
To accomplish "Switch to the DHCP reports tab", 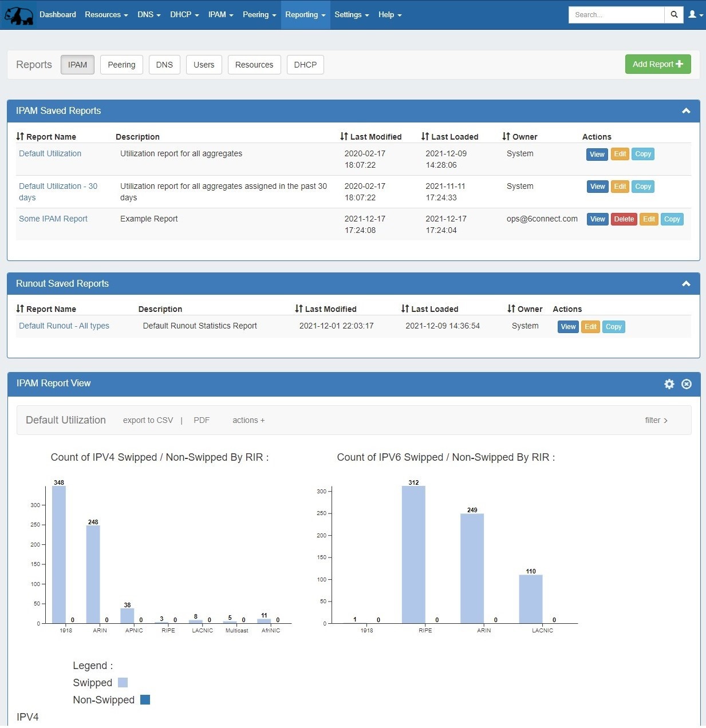I will (305, 65).
